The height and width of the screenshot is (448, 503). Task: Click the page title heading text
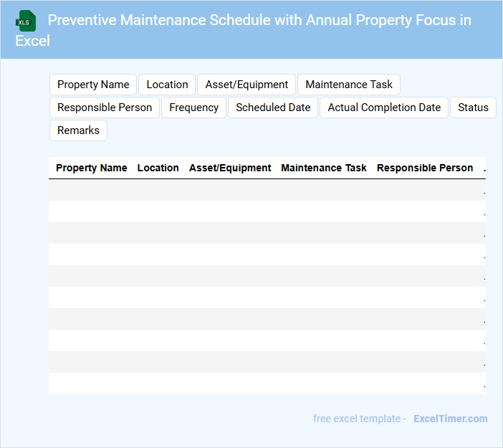259,20
